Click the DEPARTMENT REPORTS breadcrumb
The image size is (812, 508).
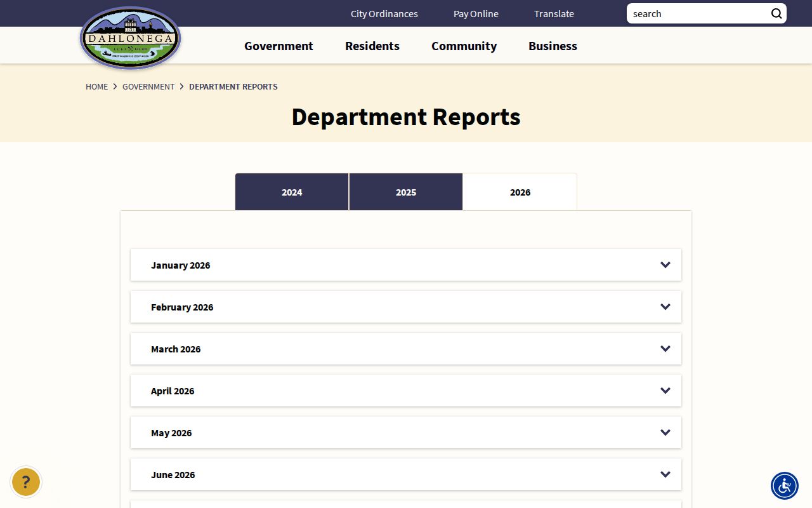pyautogui.click(x=233, y=86)
